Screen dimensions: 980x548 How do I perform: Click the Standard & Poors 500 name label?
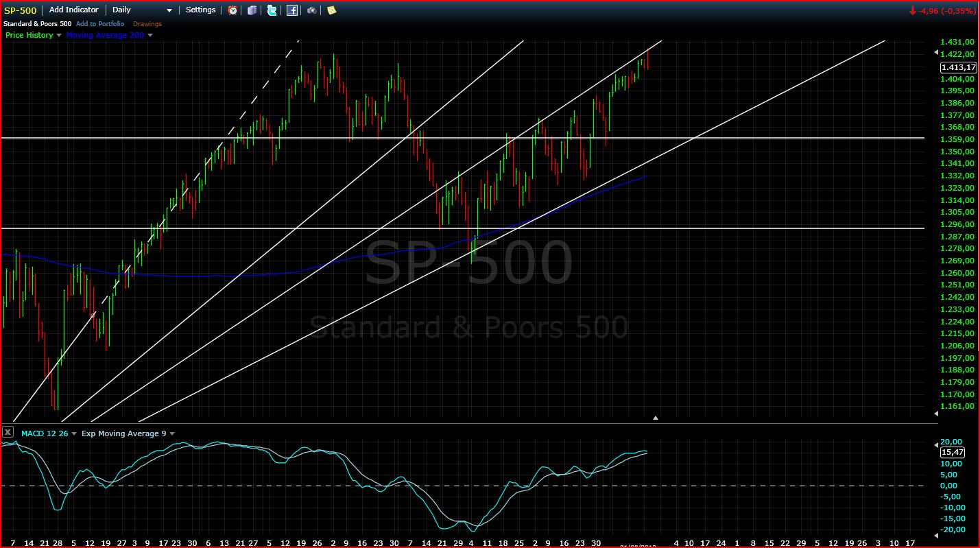click(x=38, y=24)
